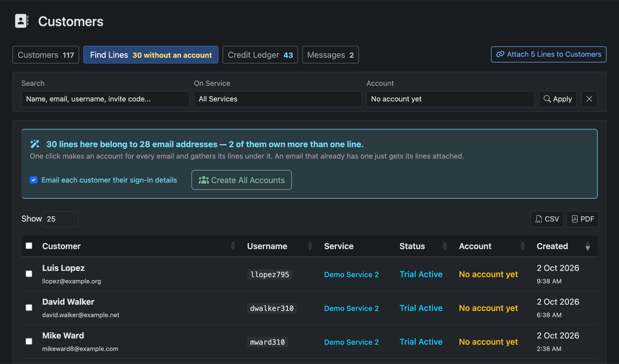Click the search input field
619x364 pixels.
[105, 99]
